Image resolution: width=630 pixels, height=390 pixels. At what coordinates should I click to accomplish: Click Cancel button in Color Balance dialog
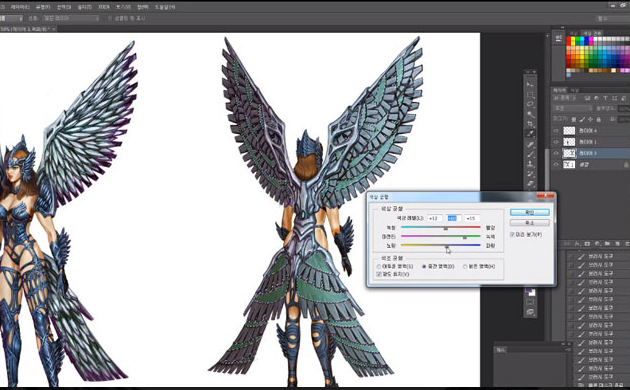coord(530,223)
